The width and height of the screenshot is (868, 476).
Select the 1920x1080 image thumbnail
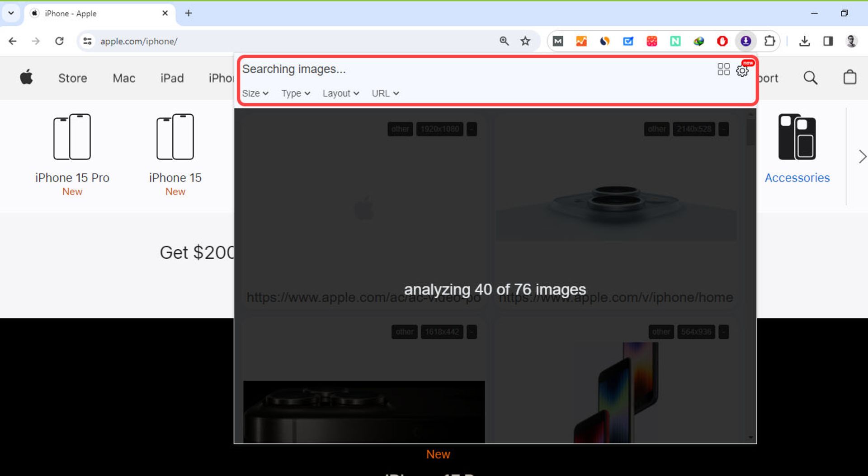tap(363, 209)
